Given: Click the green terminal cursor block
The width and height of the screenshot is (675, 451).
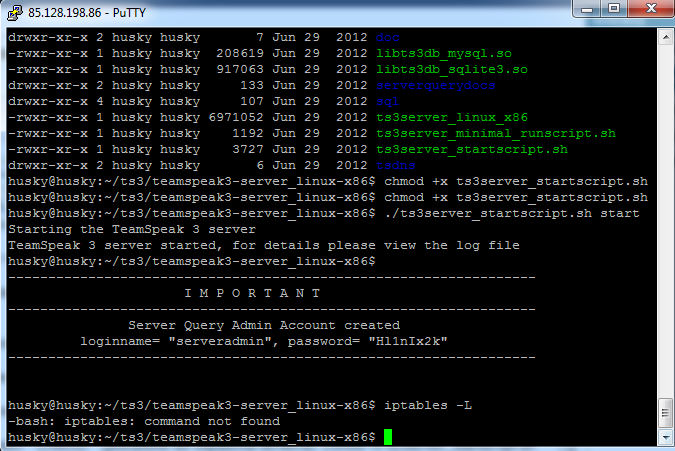Looking at the screenshot, I should pos(388,437).
